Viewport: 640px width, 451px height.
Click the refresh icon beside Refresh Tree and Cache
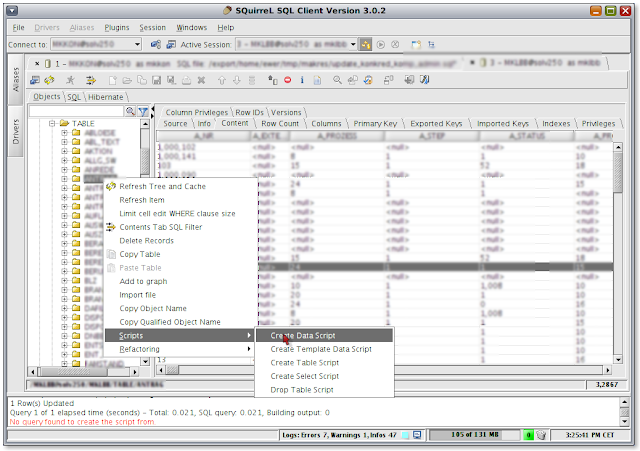tap(111, 187)
